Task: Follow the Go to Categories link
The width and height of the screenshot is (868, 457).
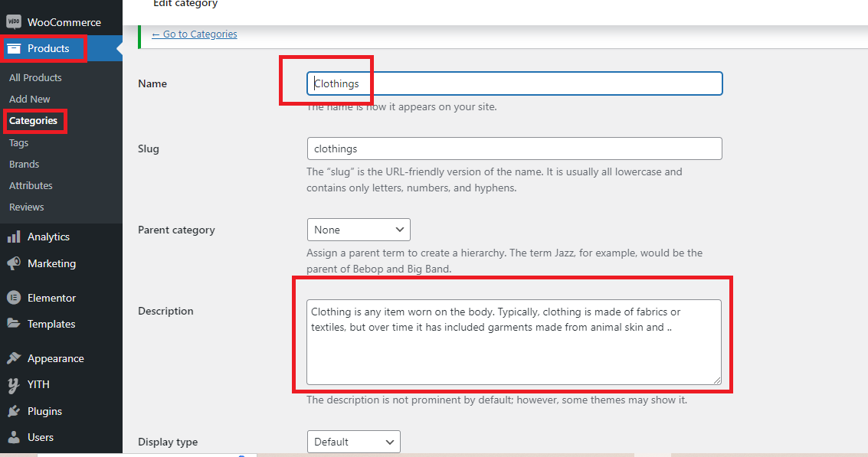Action: point(195,34)
